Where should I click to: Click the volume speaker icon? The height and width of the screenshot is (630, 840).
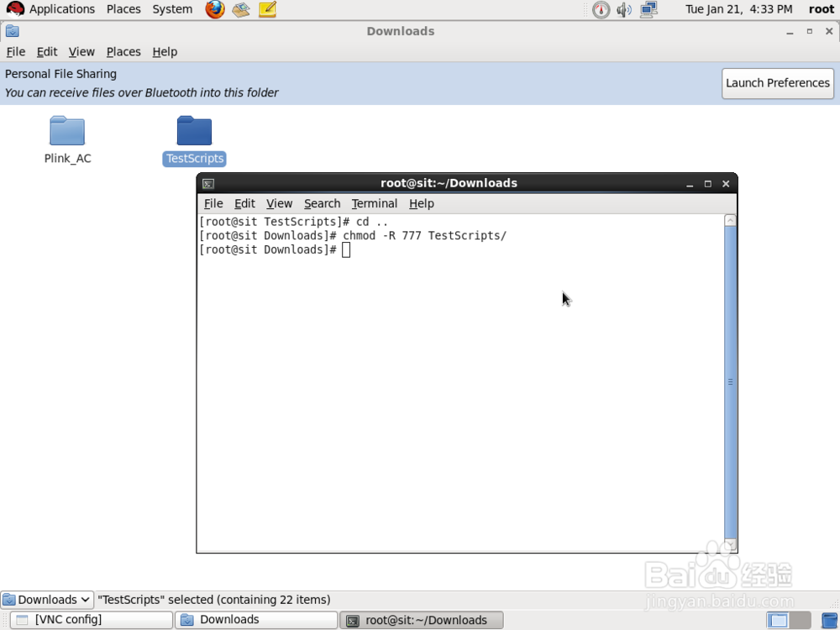coord(624,9)
